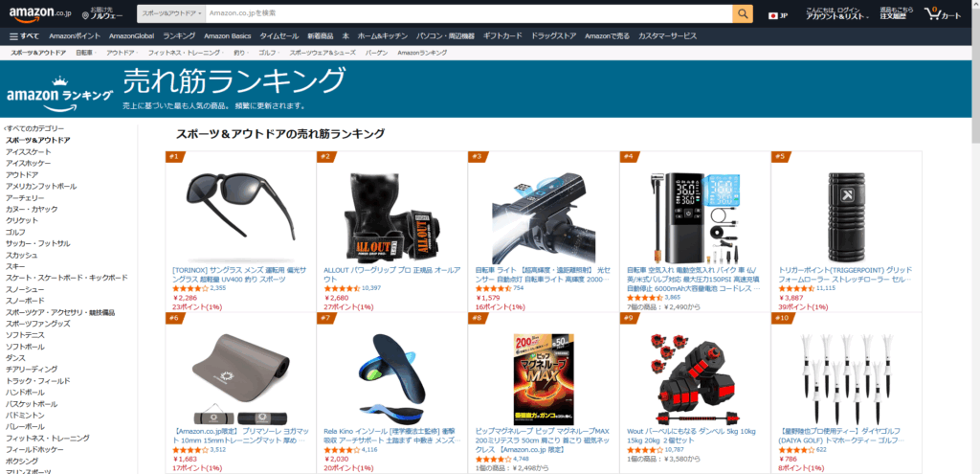Click the page vertical scrollbar
The width and height of the screenshot is (980, 474).
pos(975,237)
